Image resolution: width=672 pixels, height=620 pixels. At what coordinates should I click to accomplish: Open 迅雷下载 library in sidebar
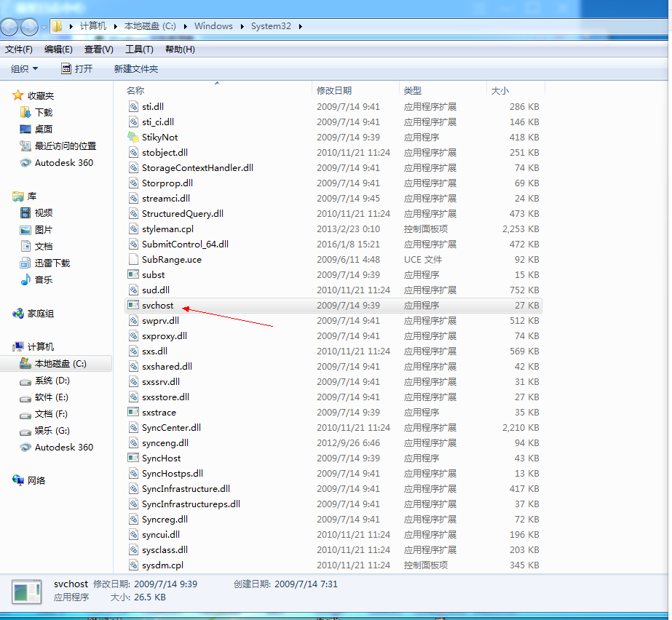(52, 263)
